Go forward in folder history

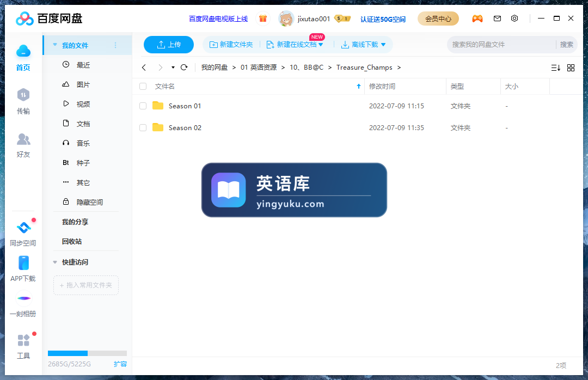(161, 68)
